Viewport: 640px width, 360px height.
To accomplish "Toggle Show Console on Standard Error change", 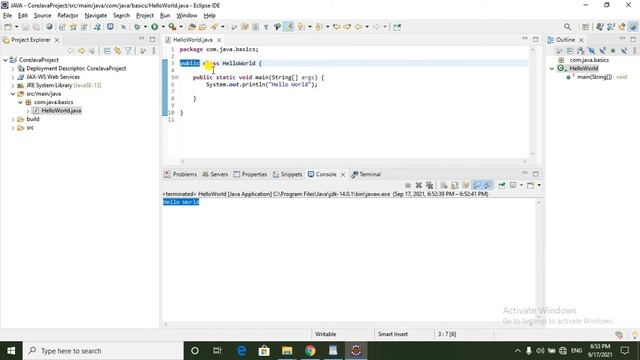I will 487,185.
